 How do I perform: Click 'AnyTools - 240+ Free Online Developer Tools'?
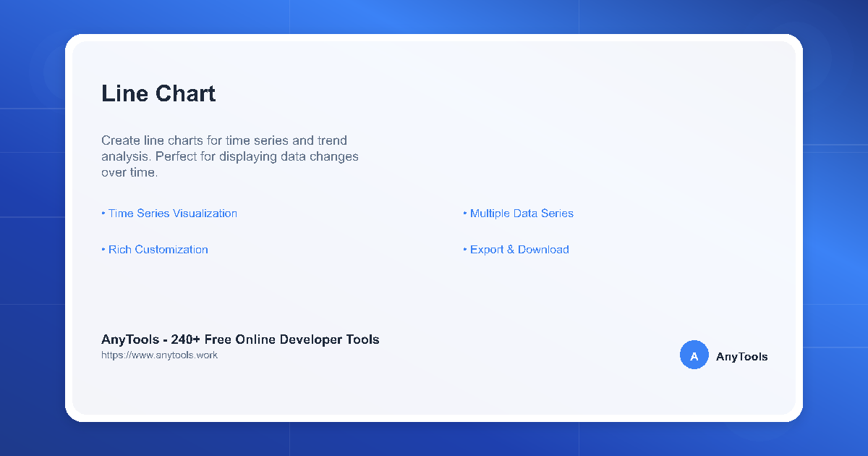click(x=240, y=339)
